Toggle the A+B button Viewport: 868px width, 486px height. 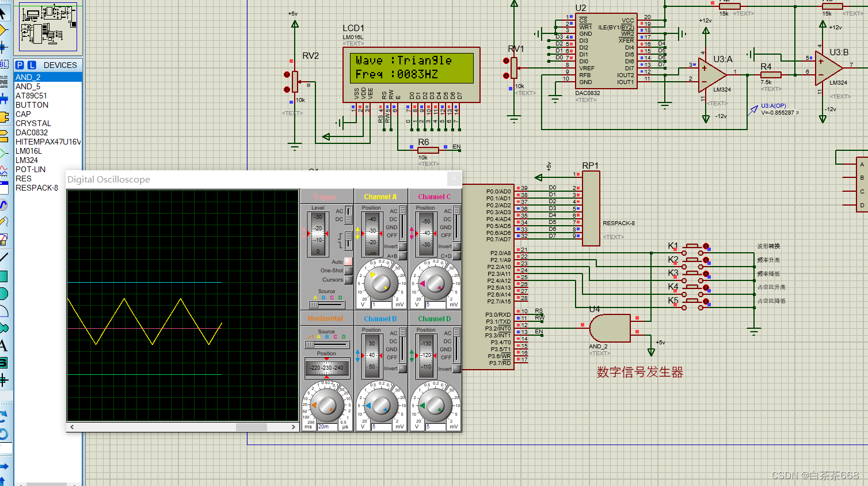[x=402, y=256]
